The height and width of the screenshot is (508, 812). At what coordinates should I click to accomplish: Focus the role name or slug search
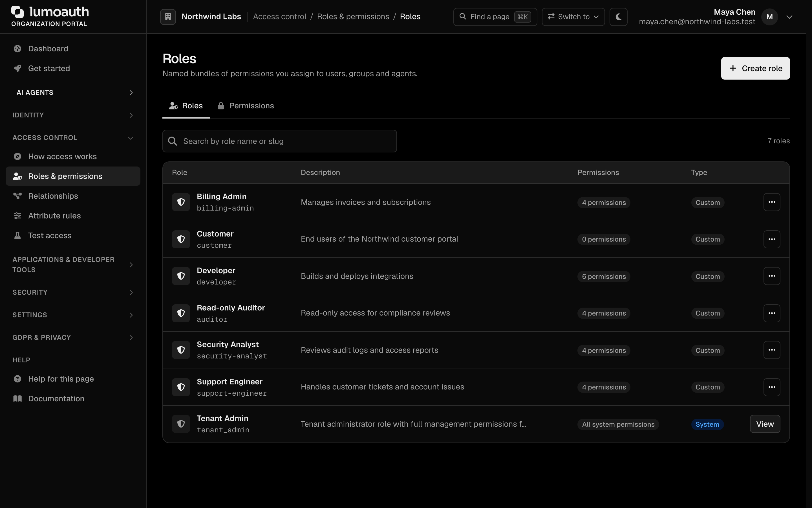[x=279, y=141]
